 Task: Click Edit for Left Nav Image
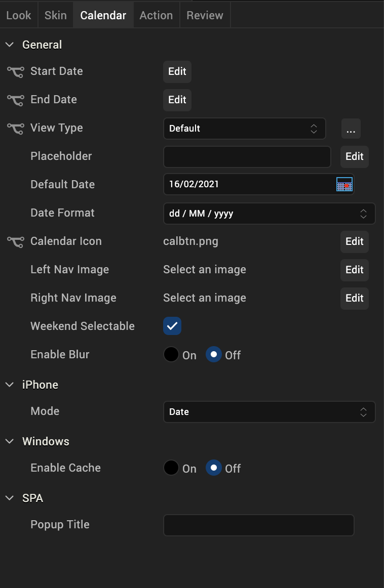(x=354, y=270)
